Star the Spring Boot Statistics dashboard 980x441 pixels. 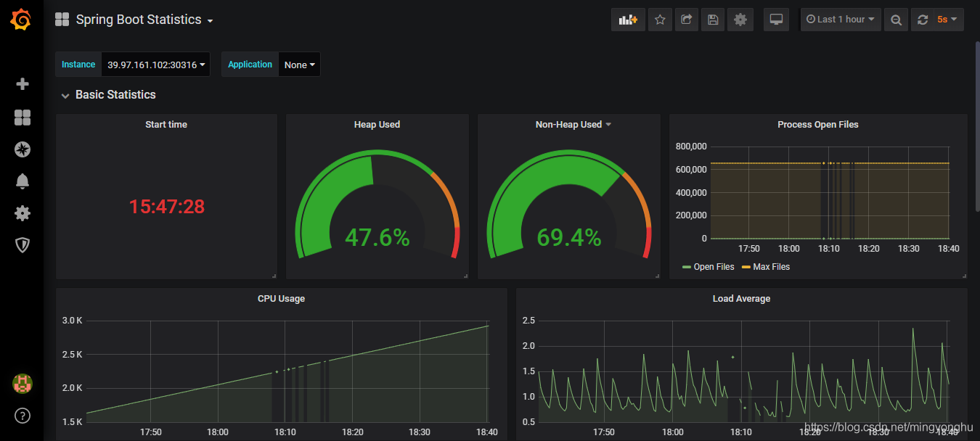click(x=660, y=20)
